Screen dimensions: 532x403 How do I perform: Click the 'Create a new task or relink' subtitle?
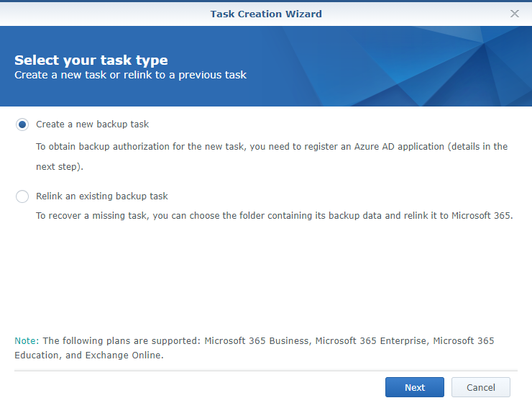tap(130, 75)
